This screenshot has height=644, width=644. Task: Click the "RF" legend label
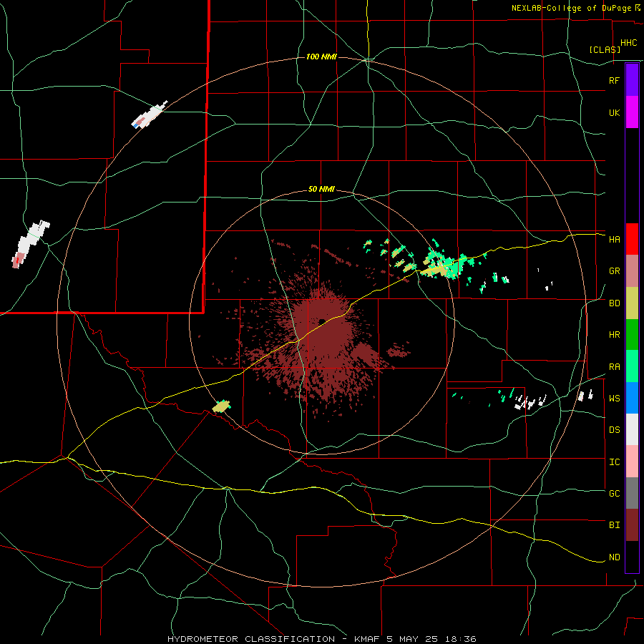pyautogui.click(x=614, y=80)
